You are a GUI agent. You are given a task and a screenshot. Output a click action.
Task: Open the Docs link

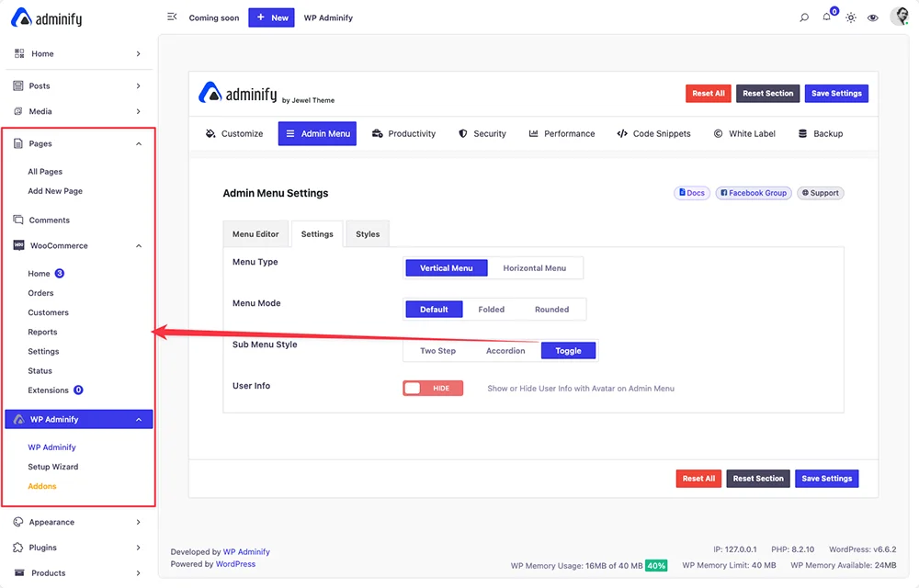pos(692,193)
